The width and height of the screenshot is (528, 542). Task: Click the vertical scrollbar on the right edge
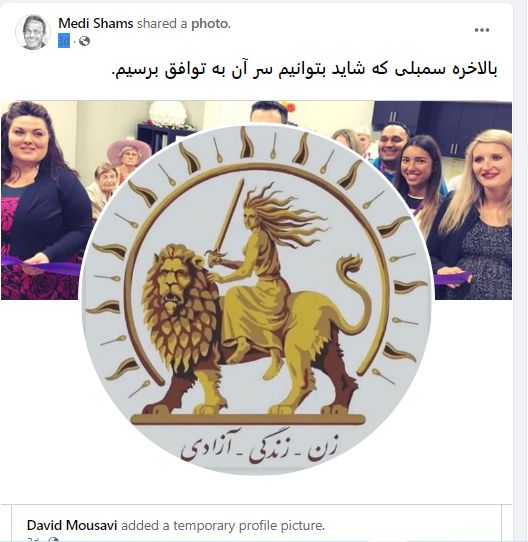pos(521,271)
